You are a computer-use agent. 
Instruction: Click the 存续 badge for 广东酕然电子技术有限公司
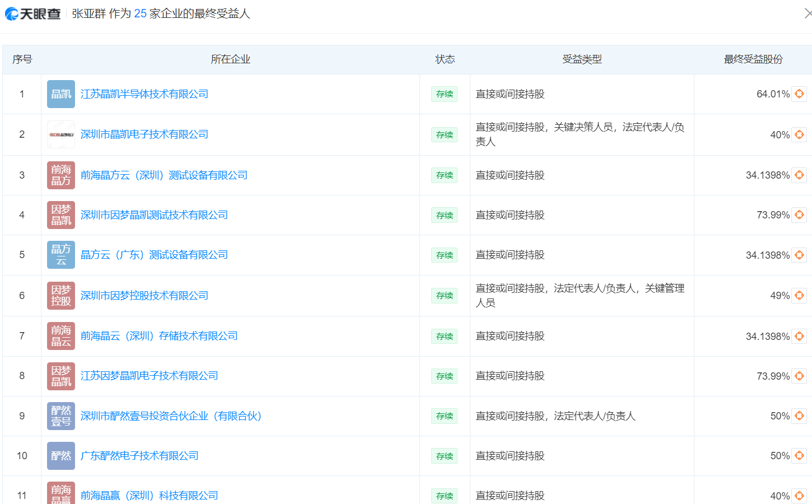point(444,456)
